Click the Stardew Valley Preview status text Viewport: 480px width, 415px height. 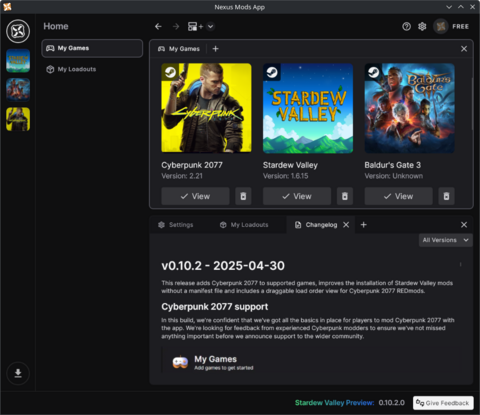(x=334, y=403)
